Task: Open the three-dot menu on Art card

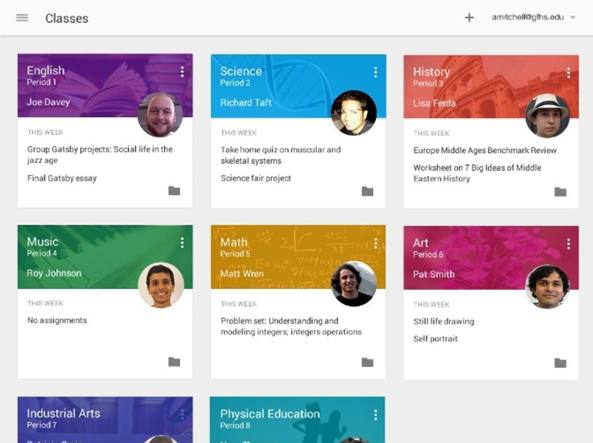Action: coord(568,244)
